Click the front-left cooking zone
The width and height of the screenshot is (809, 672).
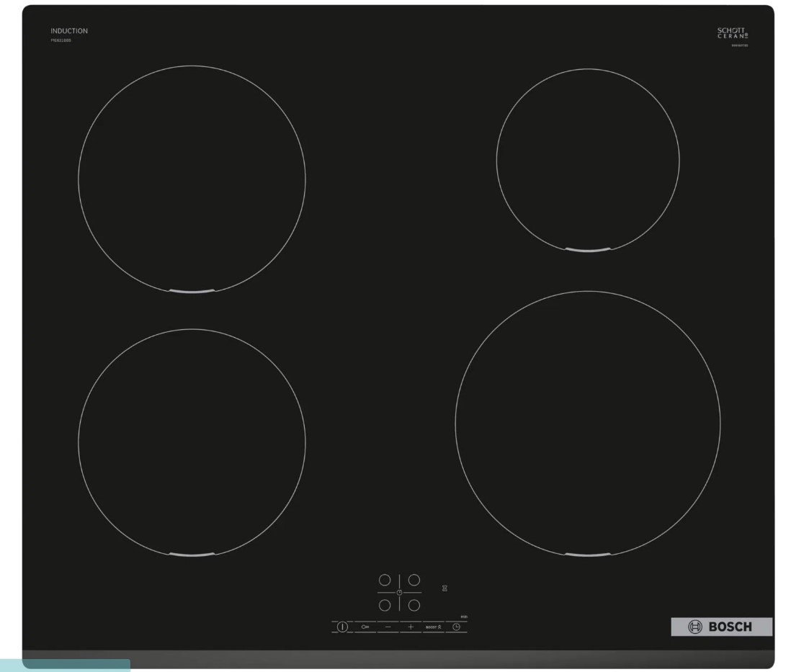click(192, 442)
